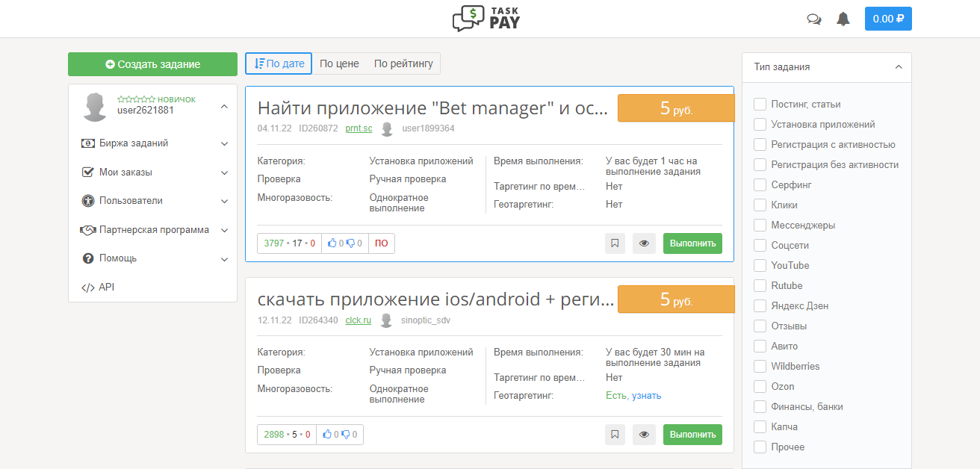Open the user1899364 profile link

coord(428,128)
